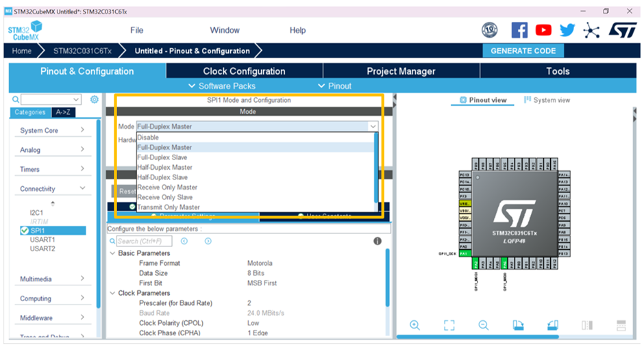Choose Full-Duplex Slave in the mode list

coord(256,157)
